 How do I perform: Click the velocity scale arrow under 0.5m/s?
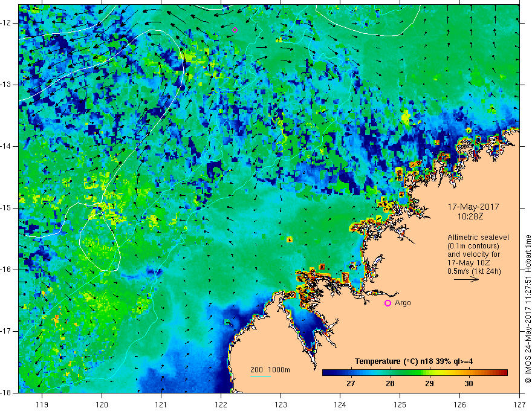(x=466, y=280)
